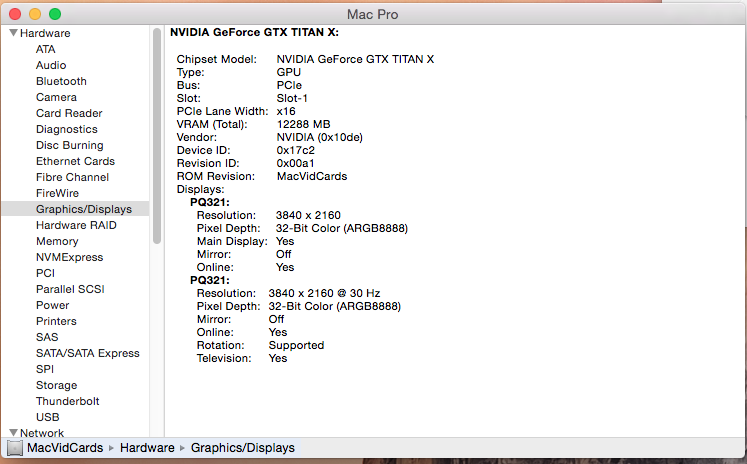Open Parallel SCSI entry
Screen dimensions: 747x464
tap(70, 289)
